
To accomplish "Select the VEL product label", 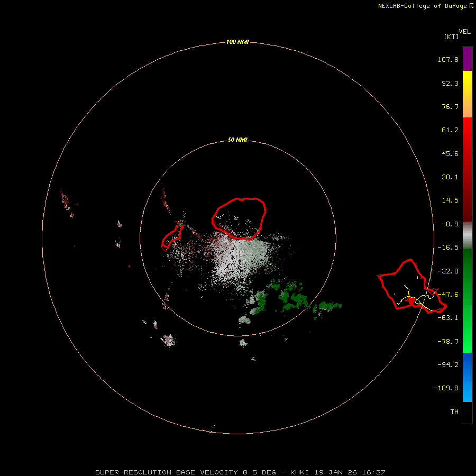I will pyautogui.click(x=464, y=32).
